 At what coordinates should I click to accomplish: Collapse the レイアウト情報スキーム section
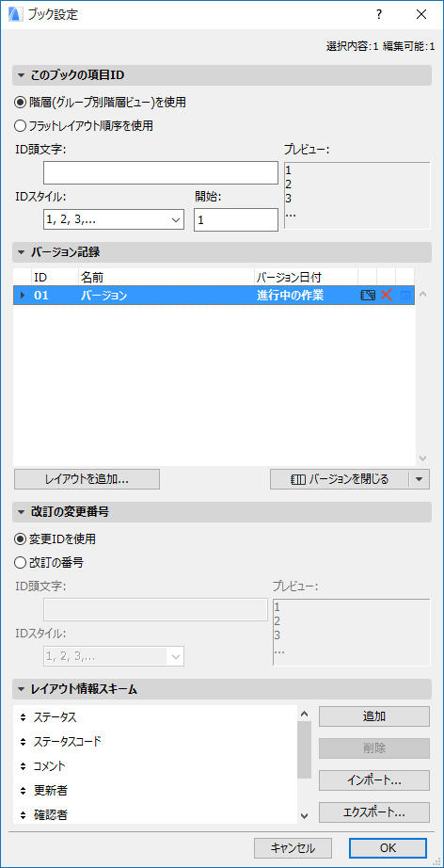22,689
